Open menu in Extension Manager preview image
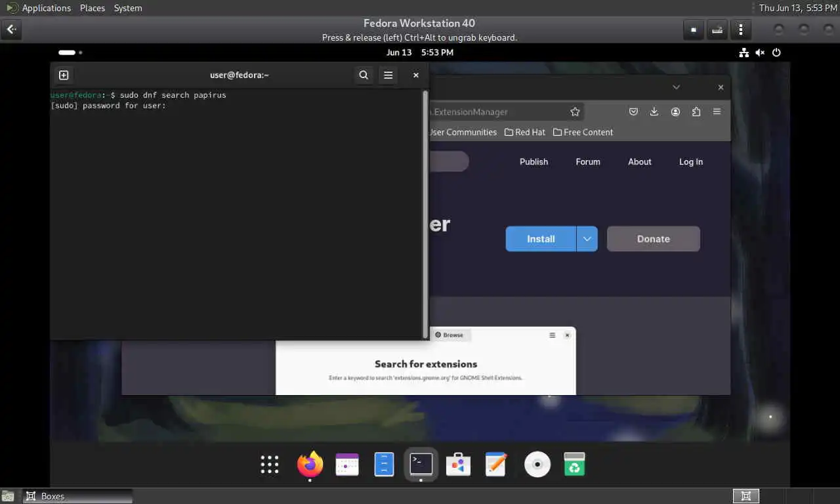Image resolution: width=840 pixels, height=504 pixels. (553, 335)
